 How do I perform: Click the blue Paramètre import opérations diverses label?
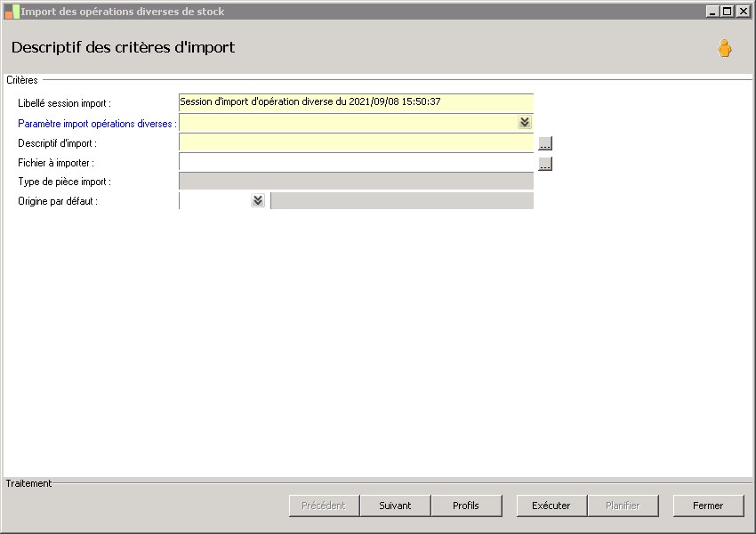pos(97,124)
